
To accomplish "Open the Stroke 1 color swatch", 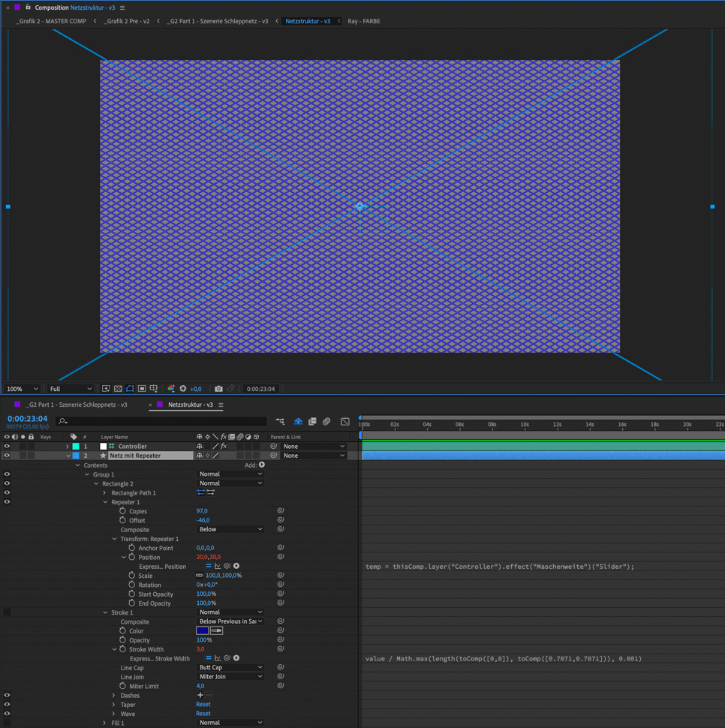I will pyautogui.click(x=202, y=631).
